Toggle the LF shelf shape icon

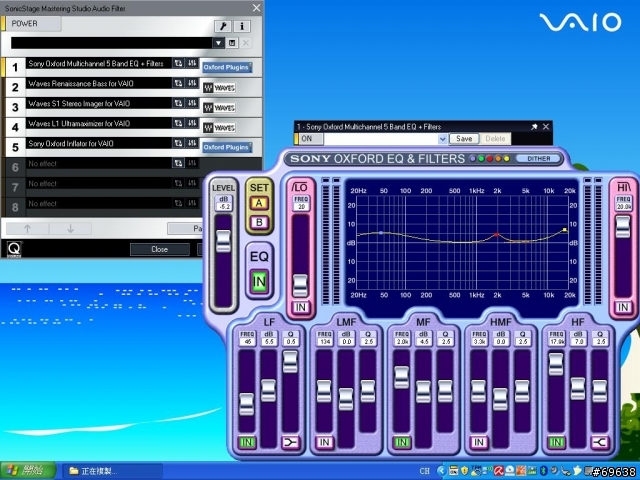click(x=290, y=442)
